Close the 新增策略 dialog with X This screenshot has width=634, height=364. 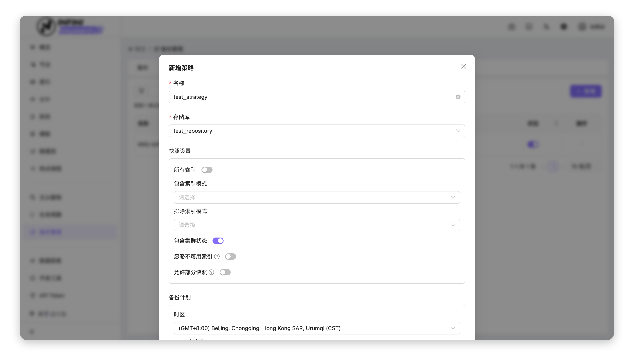click(x=463, y=66)
